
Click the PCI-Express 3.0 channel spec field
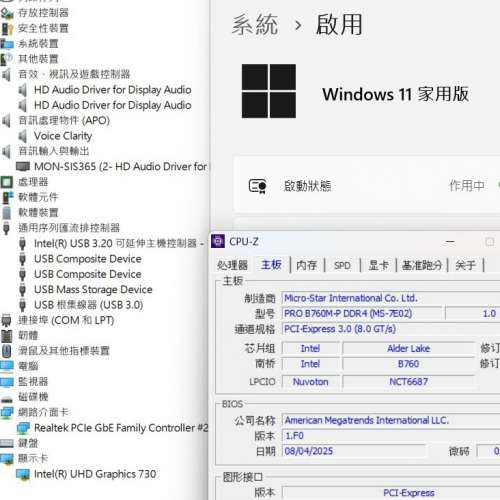click(x=391, y=329)
